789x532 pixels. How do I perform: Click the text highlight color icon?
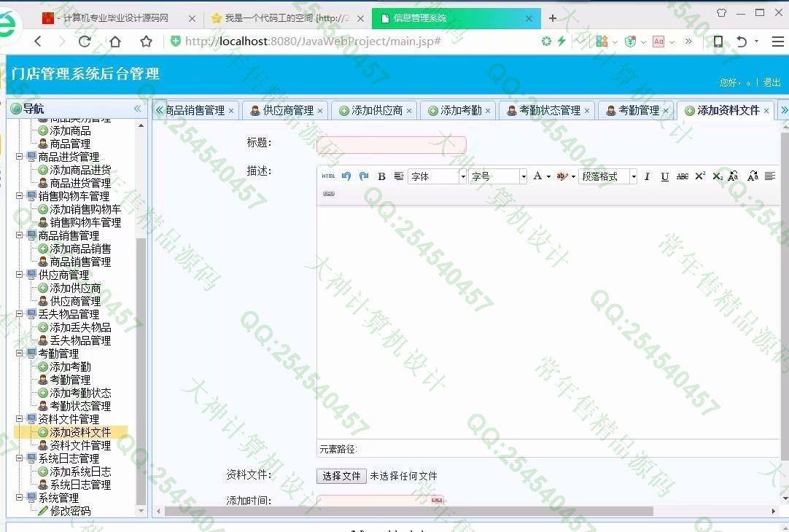(x=561, y=176)
